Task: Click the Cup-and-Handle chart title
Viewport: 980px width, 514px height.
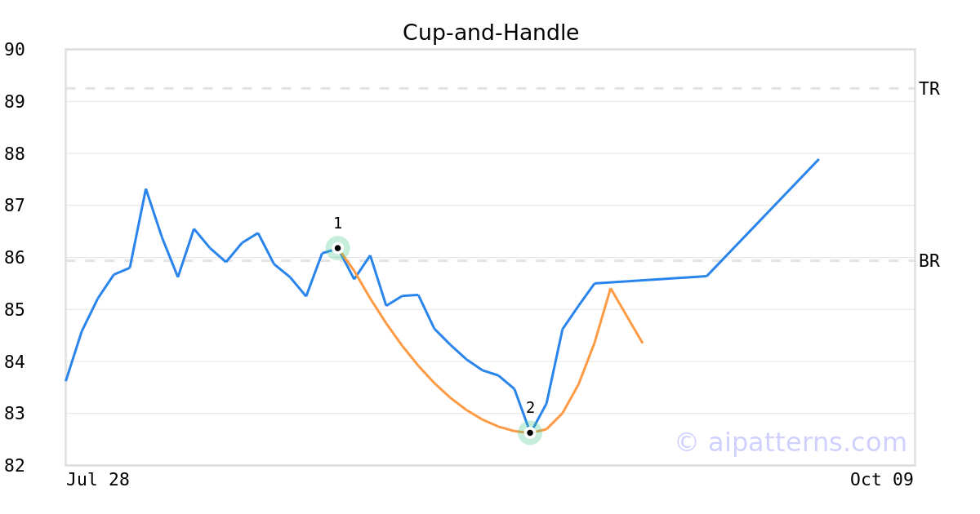Action: 490,33
